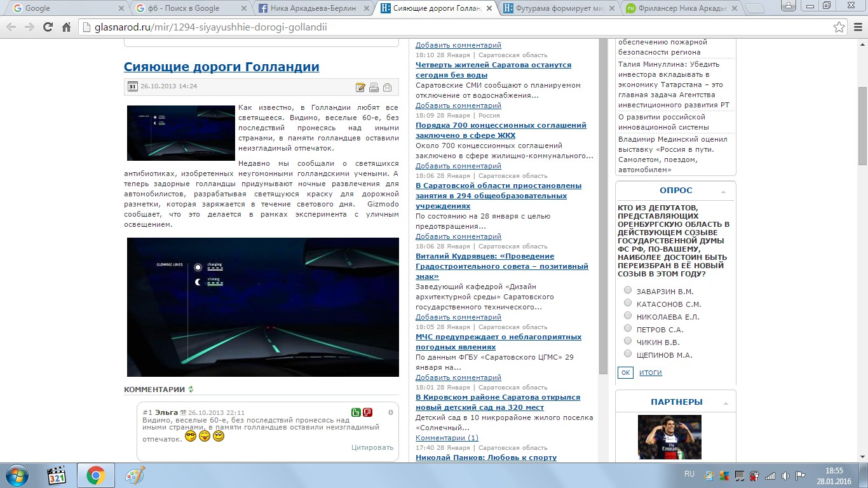Open МЧС предупреждает о неблагоприятных news
The image size is (868, 488).
(x=498, y=342)
